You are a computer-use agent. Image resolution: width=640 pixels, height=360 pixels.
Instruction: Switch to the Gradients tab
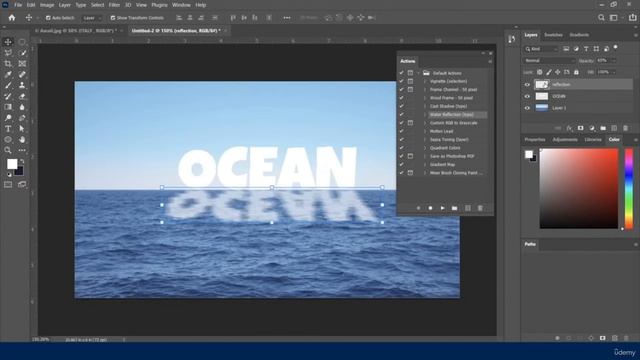[x=579, y=35]
